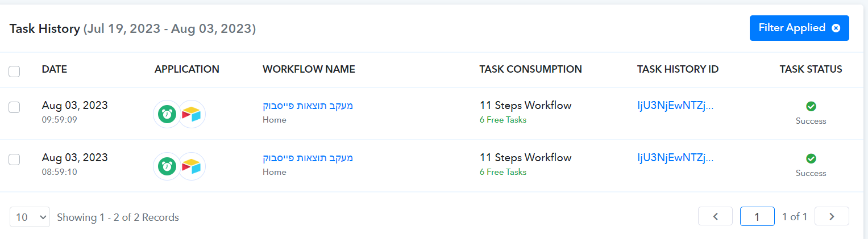Open the Hebrew workflow name link in second row
The image size is (868, 239).
[308, 158]
